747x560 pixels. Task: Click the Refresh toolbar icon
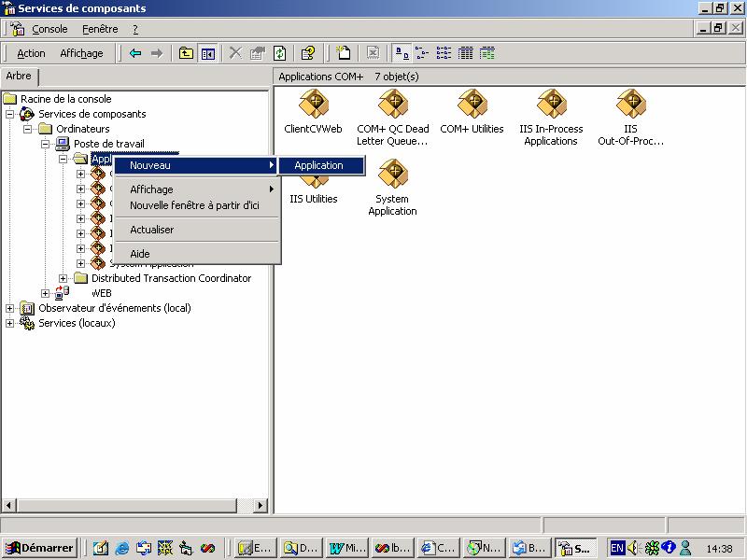[279, 53]
